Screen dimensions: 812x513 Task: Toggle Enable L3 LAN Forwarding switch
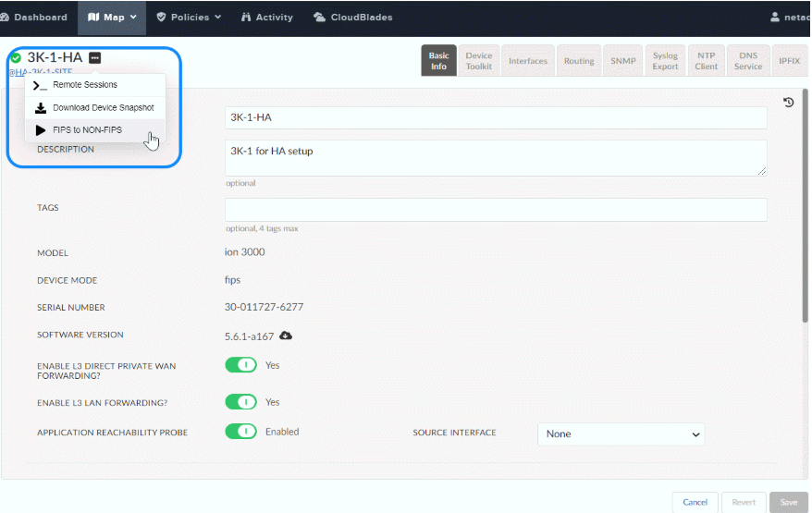pos(241,402)
